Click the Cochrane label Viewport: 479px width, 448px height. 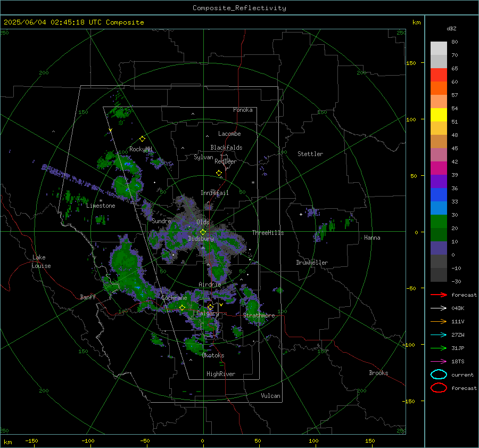(x=174, y=298)
